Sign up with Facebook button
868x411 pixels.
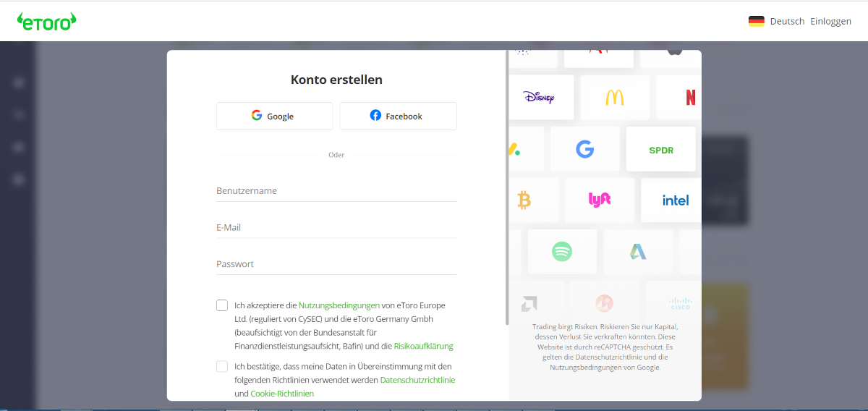398,116
